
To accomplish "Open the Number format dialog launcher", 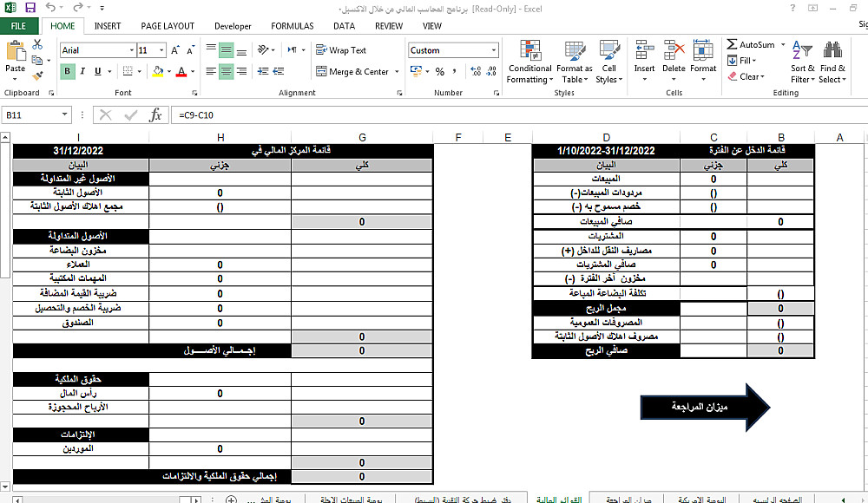I will (496, 93).
